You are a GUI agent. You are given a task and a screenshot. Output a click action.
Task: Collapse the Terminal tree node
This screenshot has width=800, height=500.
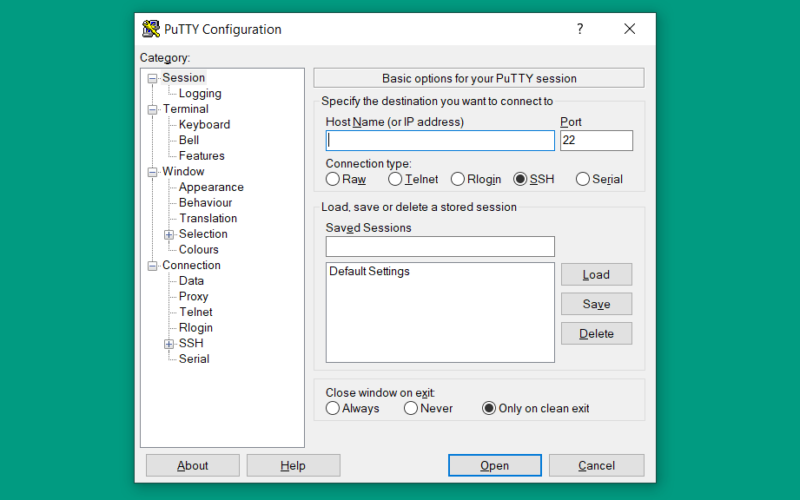click(x=152, y=110)
